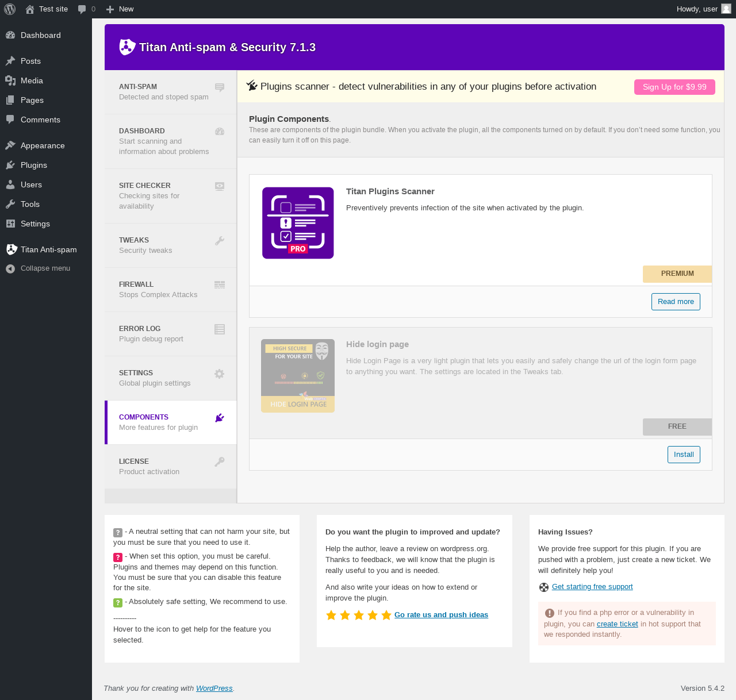Open Users in the sidebar menu
736x700 pixels.
(46, 184)
